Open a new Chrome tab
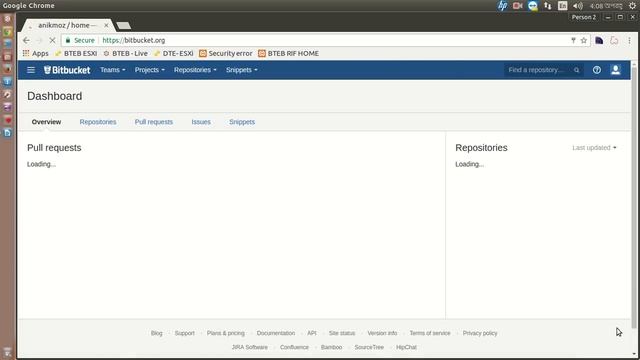 coord(124,26)
